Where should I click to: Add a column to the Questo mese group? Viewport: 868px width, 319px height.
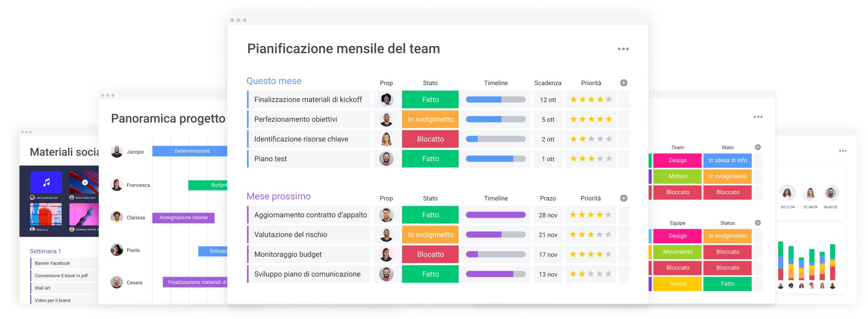tap(623, 83)
